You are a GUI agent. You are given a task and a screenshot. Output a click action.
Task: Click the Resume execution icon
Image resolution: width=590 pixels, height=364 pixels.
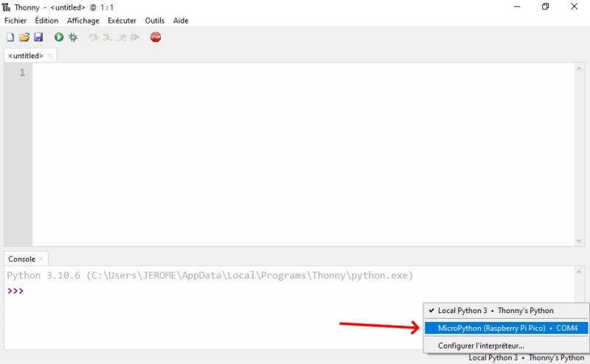tap(135, 38)
